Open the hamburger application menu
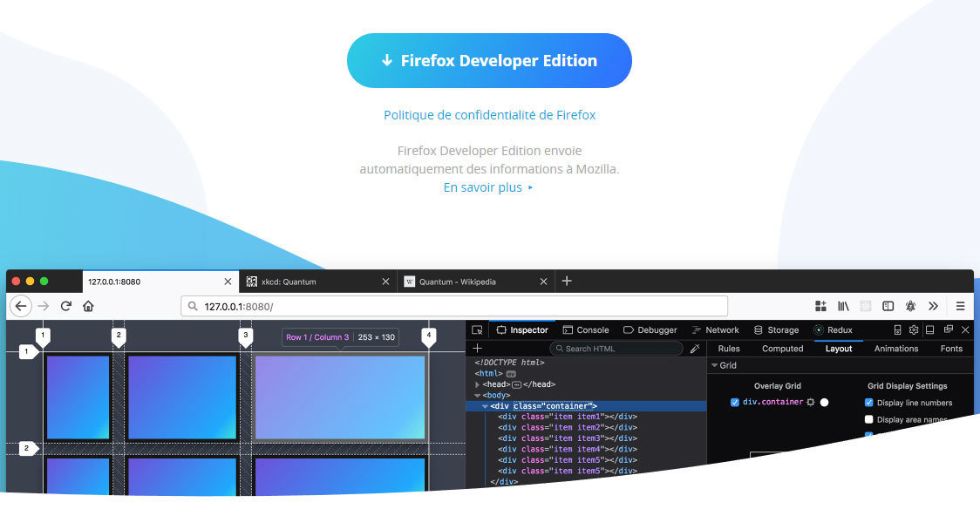 [x=961, y=306]
